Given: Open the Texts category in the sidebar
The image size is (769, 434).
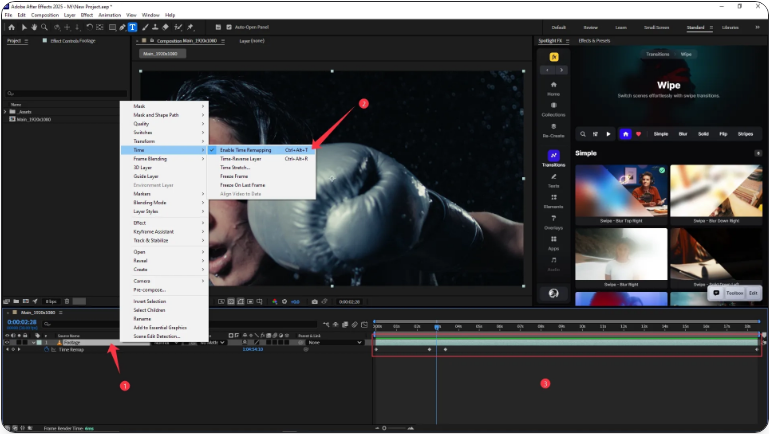Looking at the screenshot, I should click(553, 180).
